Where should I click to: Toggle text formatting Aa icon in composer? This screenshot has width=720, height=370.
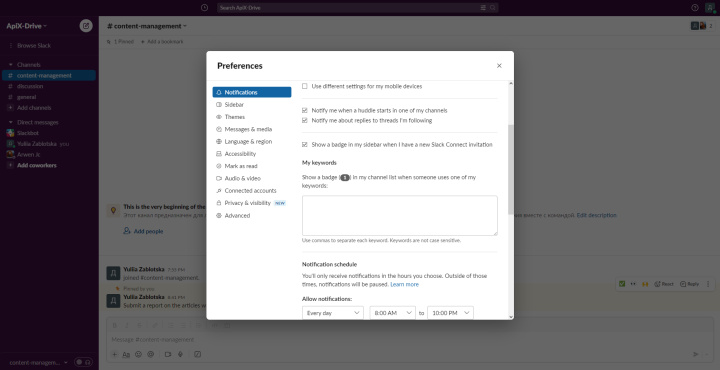[126, 354]
